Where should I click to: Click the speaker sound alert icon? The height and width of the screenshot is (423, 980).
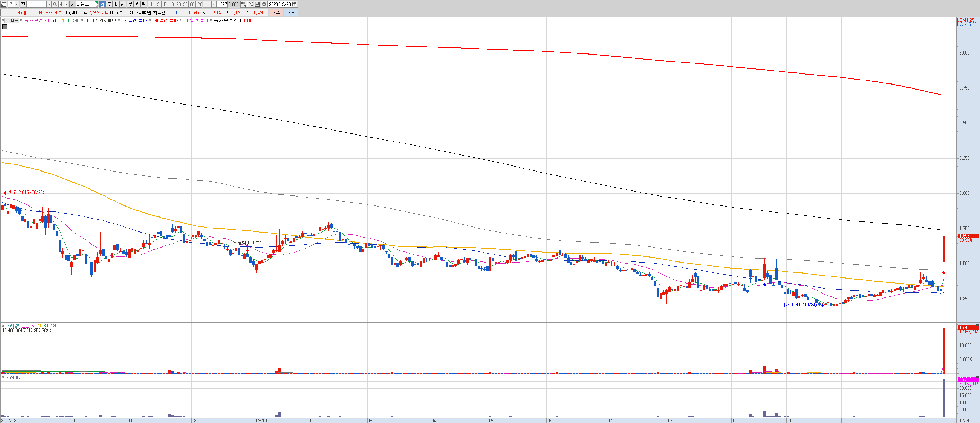[x=62, y=4]
